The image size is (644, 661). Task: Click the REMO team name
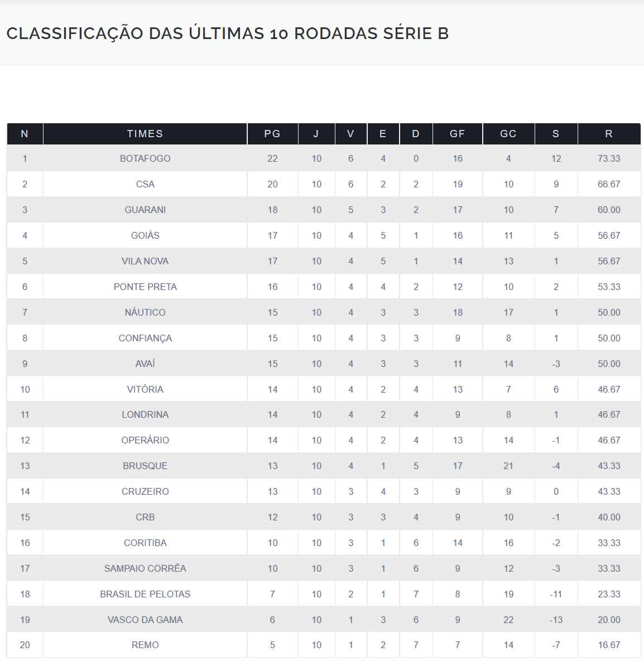click(x=145, y=645)
